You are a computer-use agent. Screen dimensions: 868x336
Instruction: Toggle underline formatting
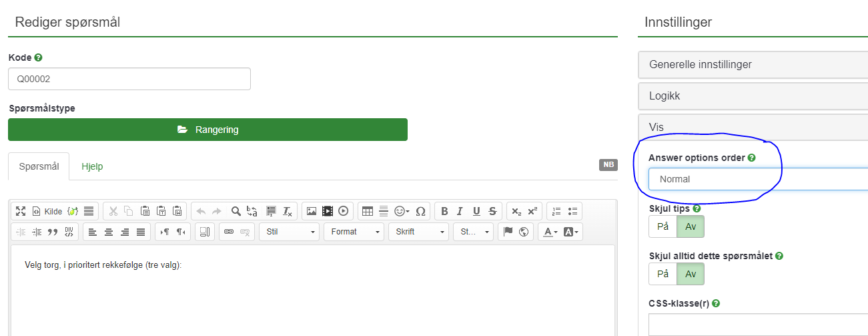click(x=476, y=211)
